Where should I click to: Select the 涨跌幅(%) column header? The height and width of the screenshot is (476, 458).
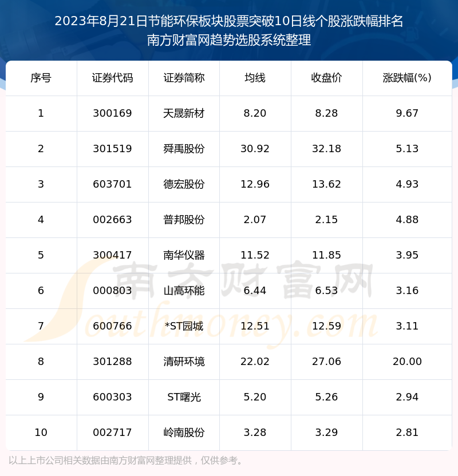click(407, 78)
